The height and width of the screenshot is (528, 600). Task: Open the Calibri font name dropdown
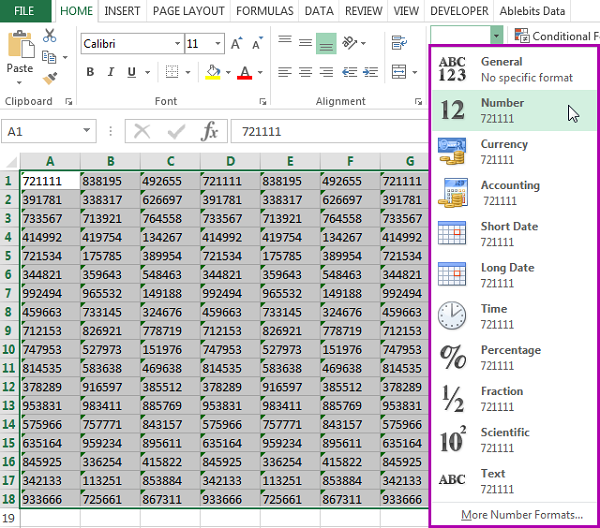pos(176,44)
